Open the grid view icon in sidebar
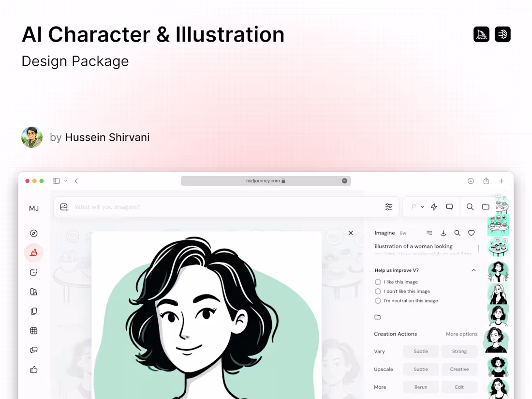532x399 pixels. point(33,331)
